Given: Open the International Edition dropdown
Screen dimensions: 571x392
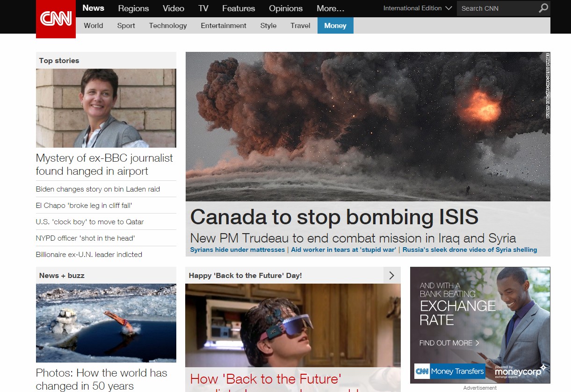Looking at the screenshot, I should tap(417, 8).
